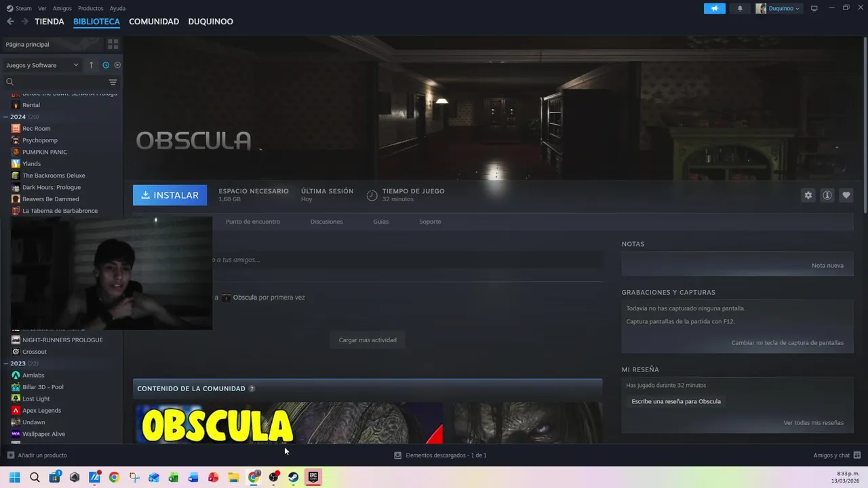
Task: Select Rental in the game list
Action: [31, 105]
